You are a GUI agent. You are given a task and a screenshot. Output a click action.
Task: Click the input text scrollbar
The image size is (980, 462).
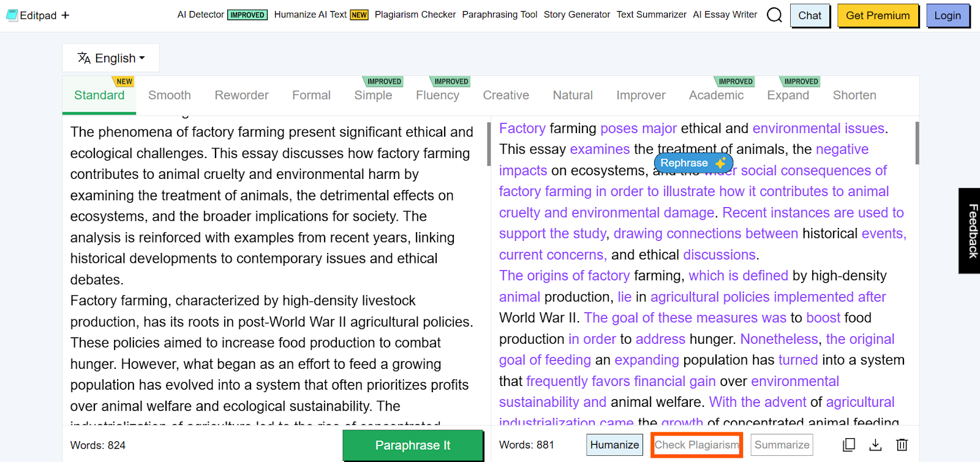point(489,144)
